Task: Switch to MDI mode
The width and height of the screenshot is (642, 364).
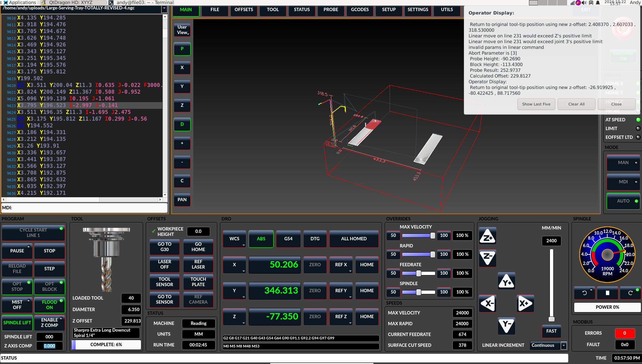Action: pos(623,182)
